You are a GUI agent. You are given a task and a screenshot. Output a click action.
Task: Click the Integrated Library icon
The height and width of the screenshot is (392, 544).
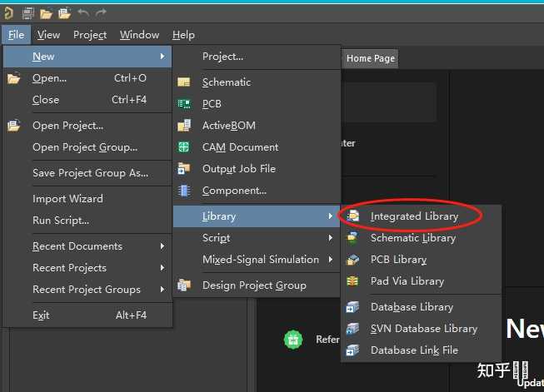pos(353,216)
